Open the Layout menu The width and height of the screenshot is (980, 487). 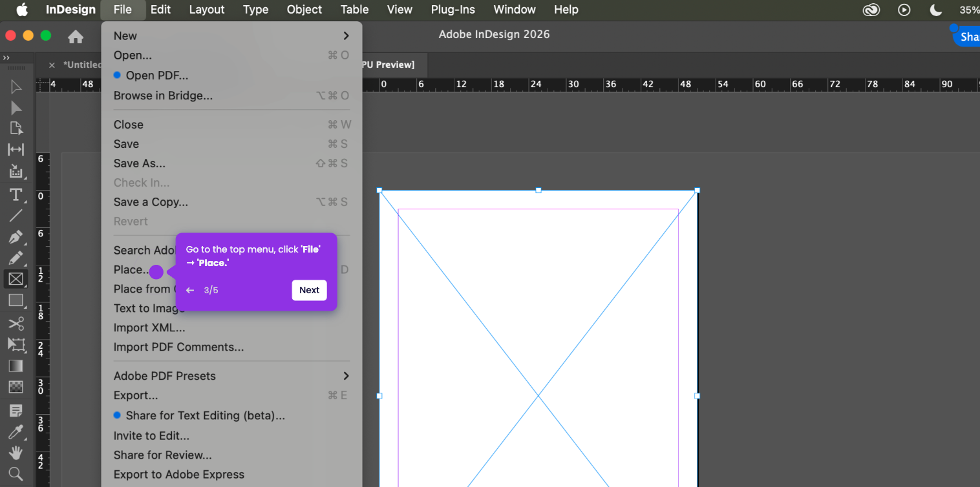click(207, 10)
